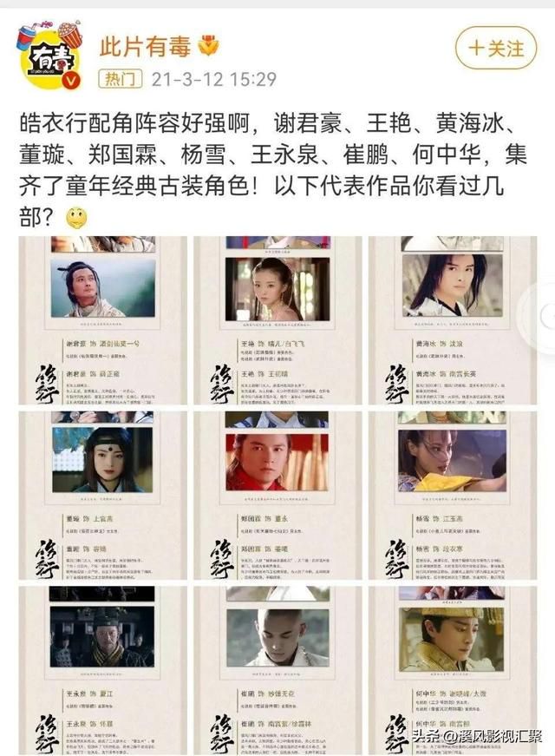Open the 此片有毒 profile avatar
Image resolution: width=555 pixels, height=756 pixels.
[x=50, y=56]
